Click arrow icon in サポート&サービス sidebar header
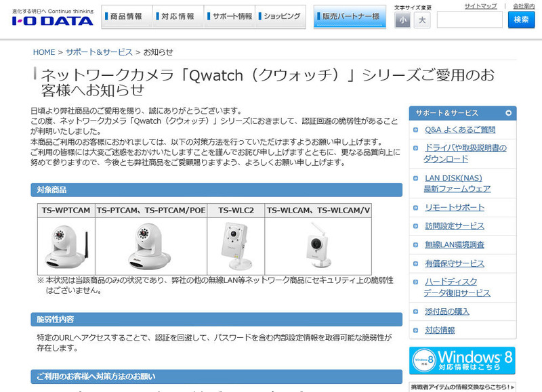542x392 pixels. (x=508, y=113)
